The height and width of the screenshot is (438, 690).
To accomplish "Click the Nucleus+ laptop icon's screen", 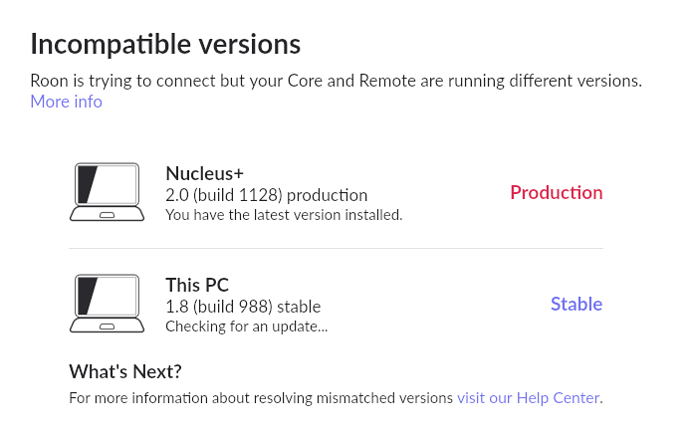I will 107,184.
